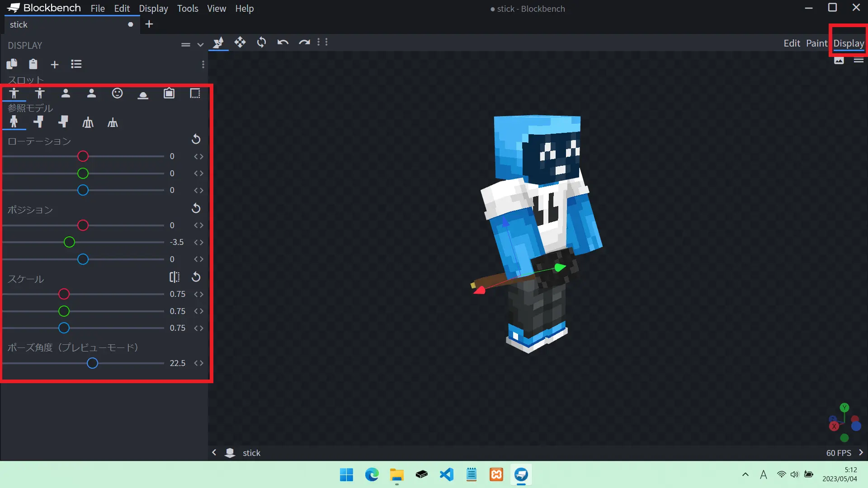
Task: Reset rotation values icon
Action: pos(196,139)
